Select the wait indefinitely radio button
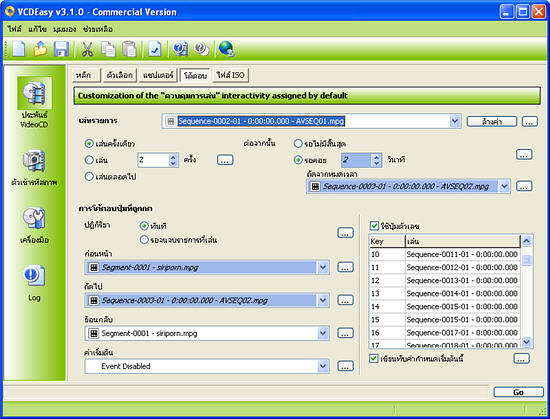Viewport: 550px width, 419px height. coord(298,143)
